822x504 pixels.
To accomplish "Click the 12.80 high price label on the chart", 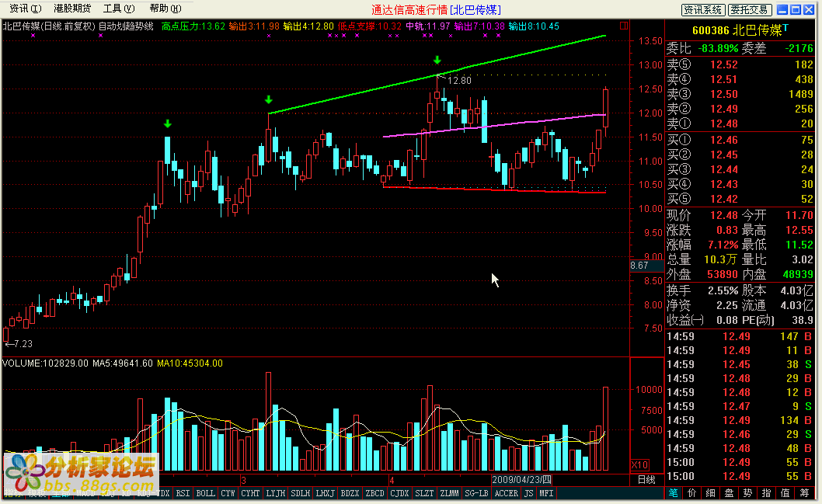I will [x=459, y=80].
